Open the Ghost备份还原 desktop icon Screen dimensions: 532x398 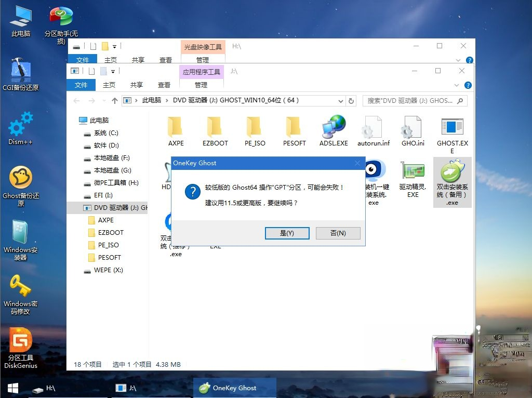coord(21,186)
